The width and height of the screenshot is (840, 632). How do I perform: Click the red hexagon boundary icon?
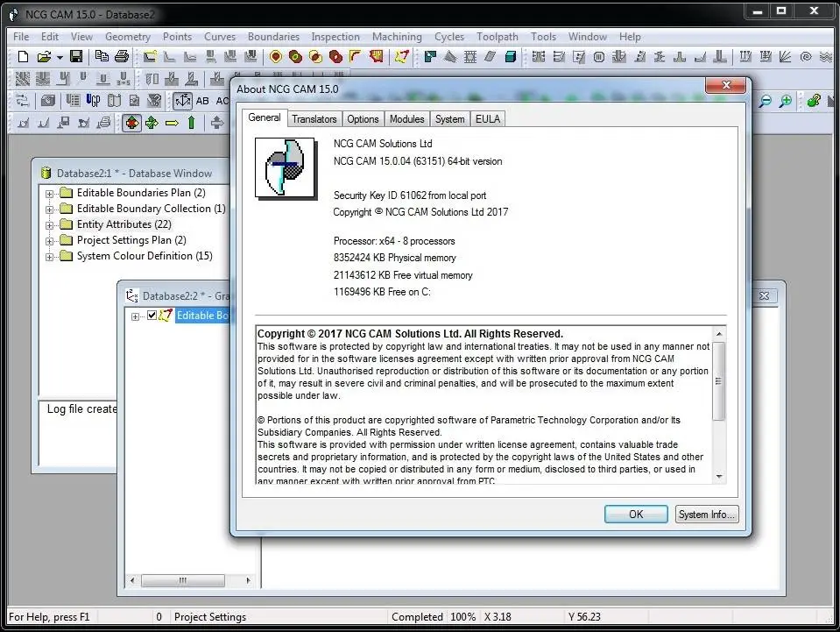click(275, 56)
